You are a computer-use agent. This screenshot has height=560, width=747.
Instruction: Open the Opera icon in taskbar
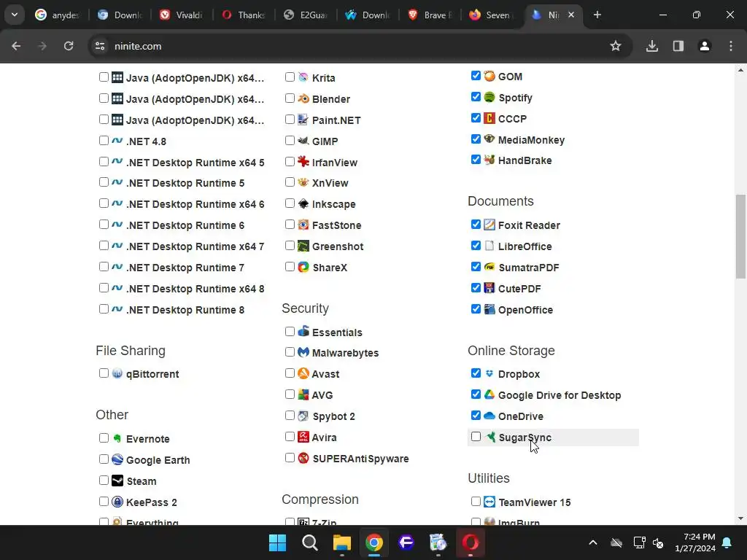(471, 542)
